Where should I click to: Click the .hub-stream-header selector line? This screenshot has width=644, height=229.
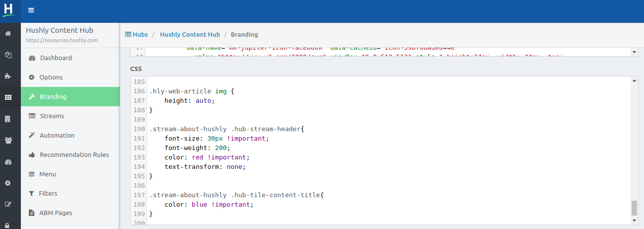coord(226,129)
